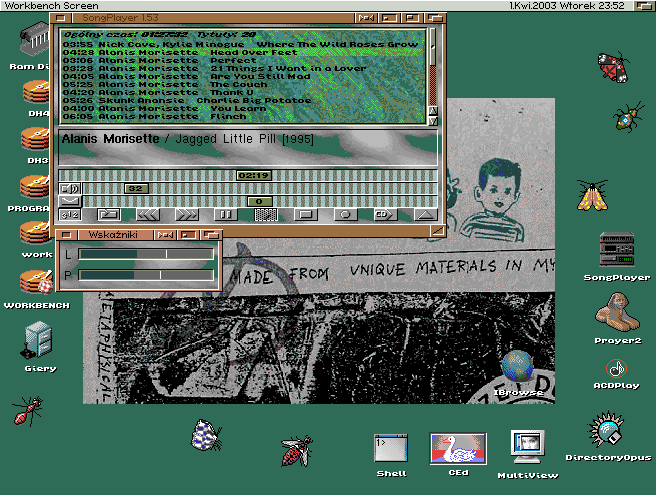The image size is (656, 495).
Task: Click the SongPlayer window depth gadget
Action: click(x=435, y=18)
